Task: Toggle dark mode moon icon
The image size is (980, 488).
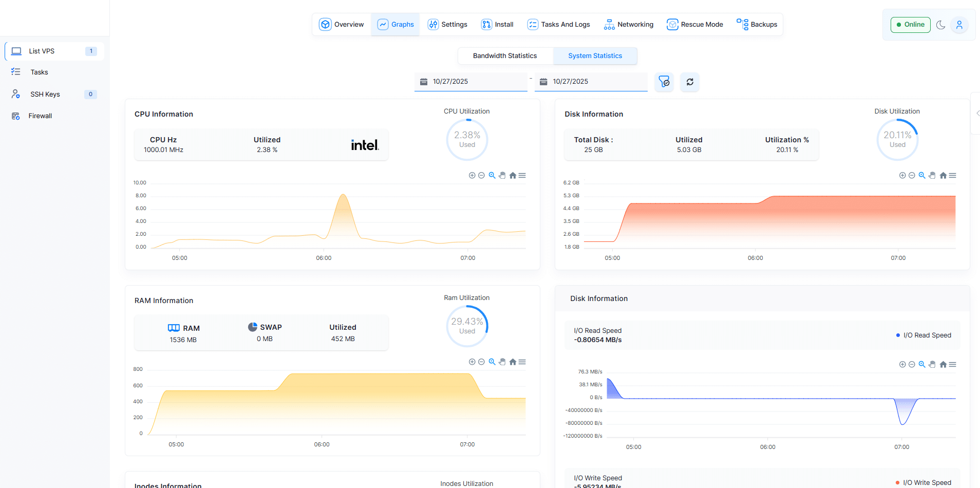Action: coord(940,25)
